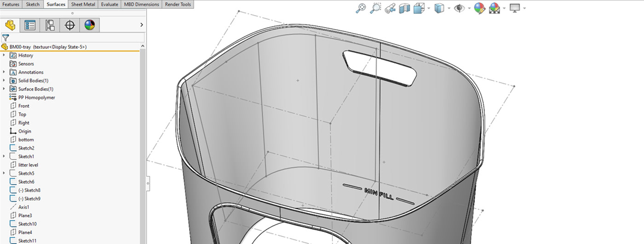Screen dimensions: 644x244
Task: Select Sketch2 in the feature tree
Action: click(22, 148)
